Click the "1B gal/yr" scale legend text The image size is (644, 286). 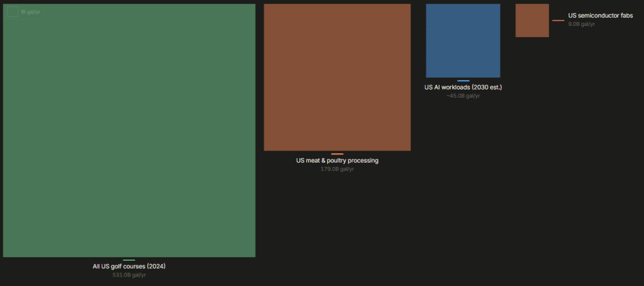pos(30,12)
